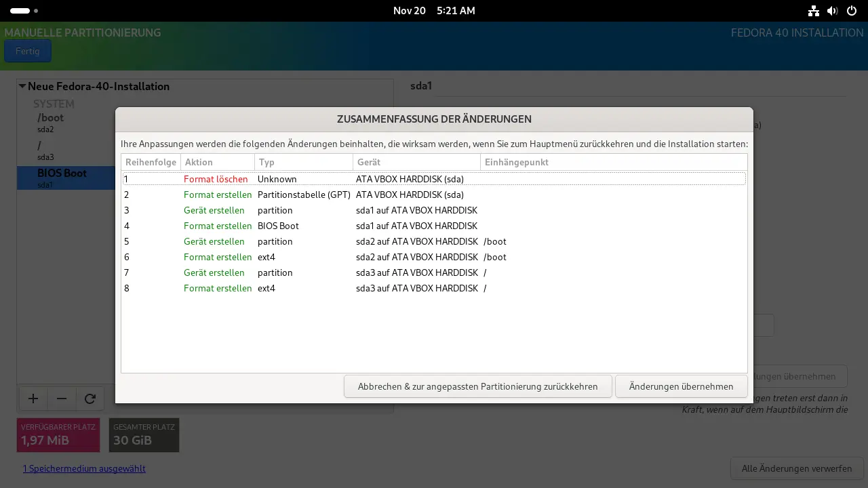Open the power menu icon
This screenshot has width=868, height=488.
[x=851, y=11]
